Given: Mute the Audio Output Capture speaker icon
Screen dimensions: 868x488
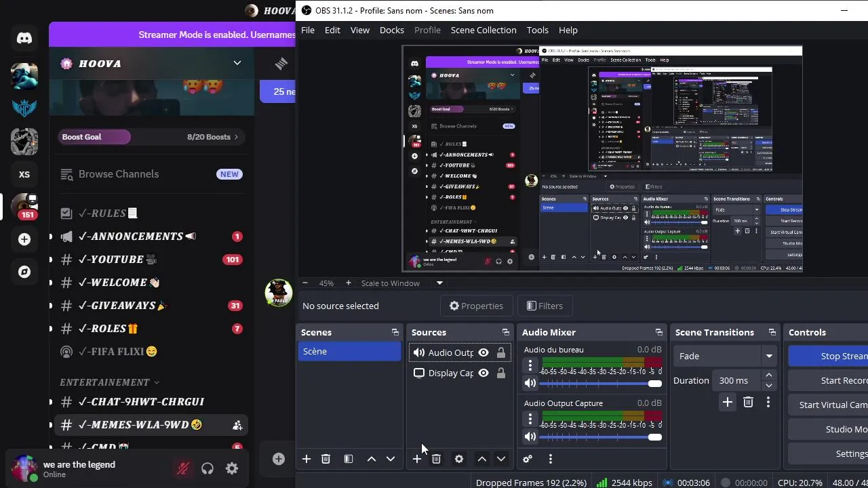Looking at the screenshot, I should click(530, 436).
